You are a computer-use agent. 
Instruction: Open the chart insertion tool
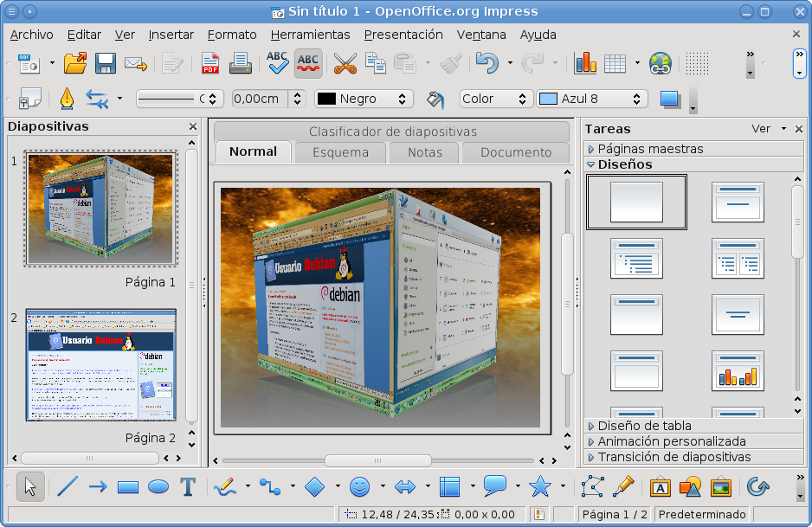(585, 63)
